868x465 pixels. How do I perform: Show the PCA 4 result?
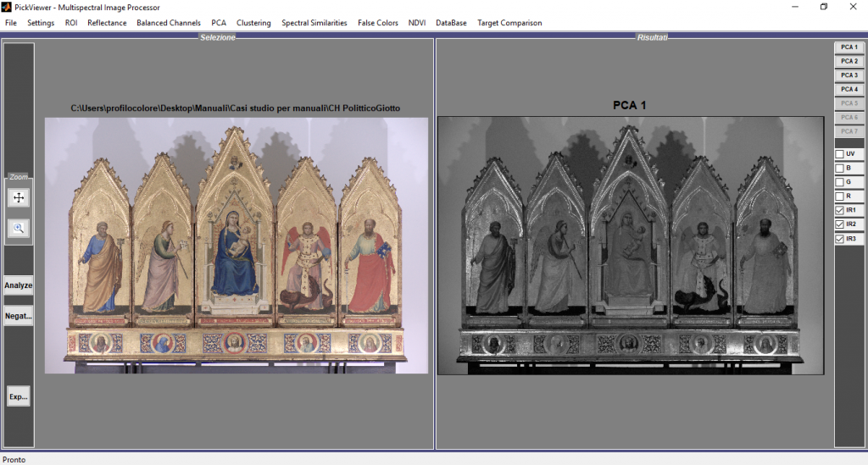(849, 89)
